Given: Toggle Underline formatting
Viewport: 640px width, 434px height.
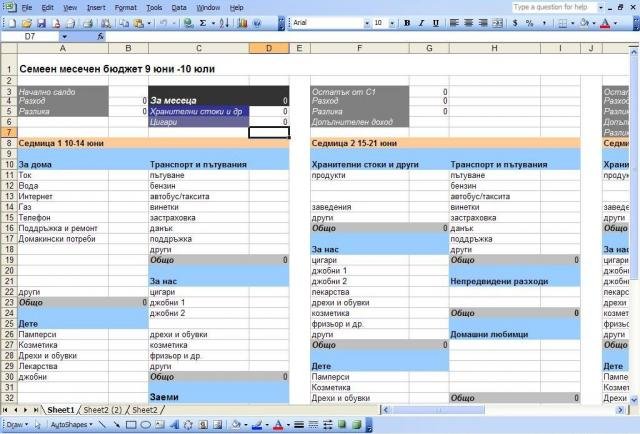Looking at the screenshot, I should [435, 22].
